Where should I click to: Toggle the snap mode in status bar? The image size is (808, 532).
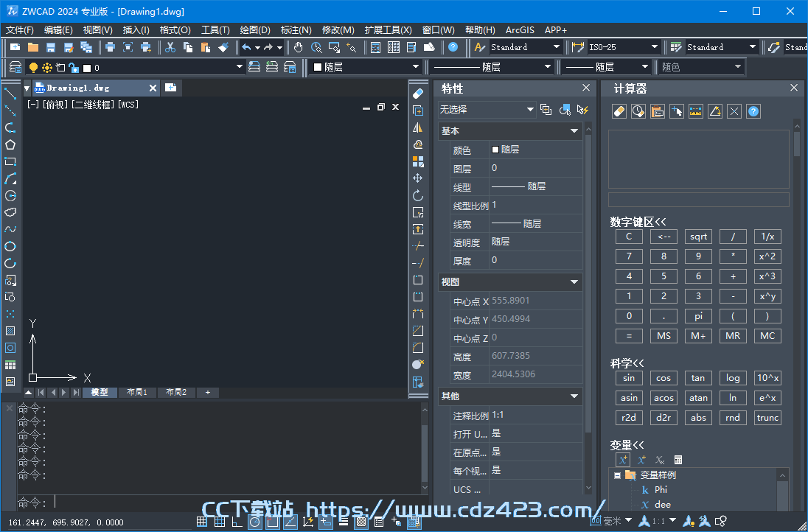(201, 522)
